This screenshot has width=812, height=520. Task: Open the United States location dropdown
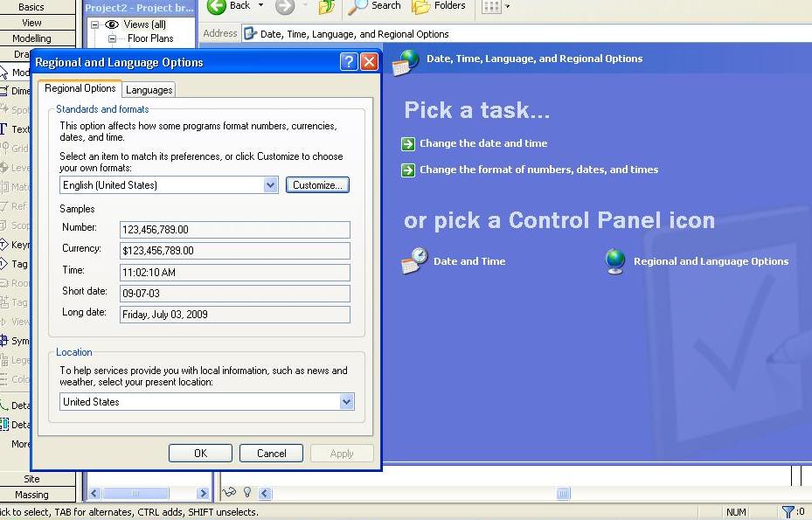pos(346,401)
